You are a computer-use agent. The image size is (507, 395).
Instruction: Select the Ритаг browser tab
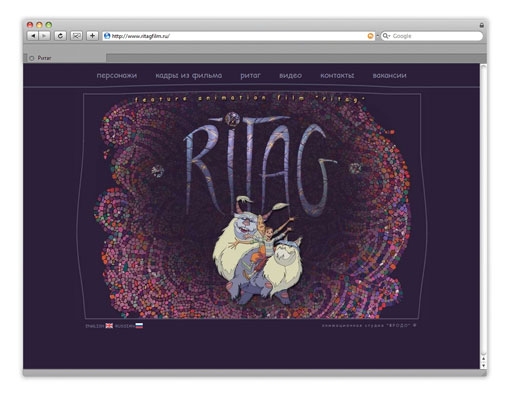click(x=65, y=58)
